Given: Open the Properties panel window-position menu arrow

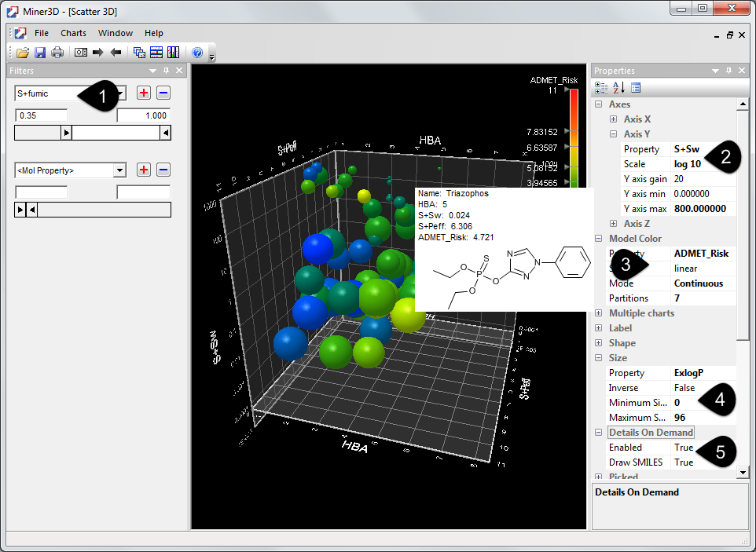Looking at the screenshot, I should [x=715, y=71].
